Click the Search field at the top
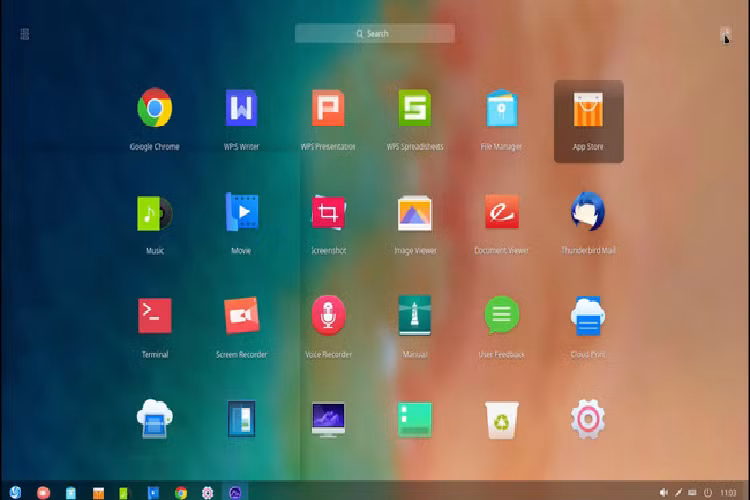Viewport: 750px width, 500px height. (x=375, y=33)
